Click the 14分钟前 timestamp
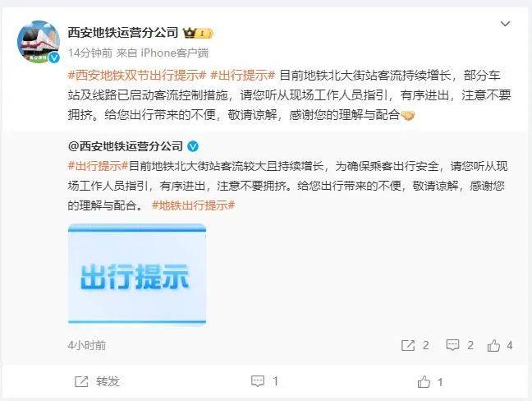Viewport: 532px width, 401px height. (90, 53)
